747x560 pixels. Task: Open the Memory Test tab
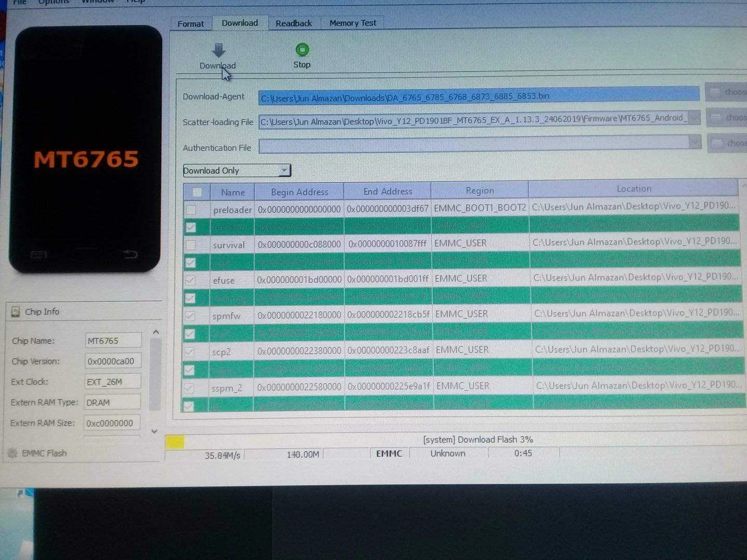pyautogui.click(x=353, y=23)
